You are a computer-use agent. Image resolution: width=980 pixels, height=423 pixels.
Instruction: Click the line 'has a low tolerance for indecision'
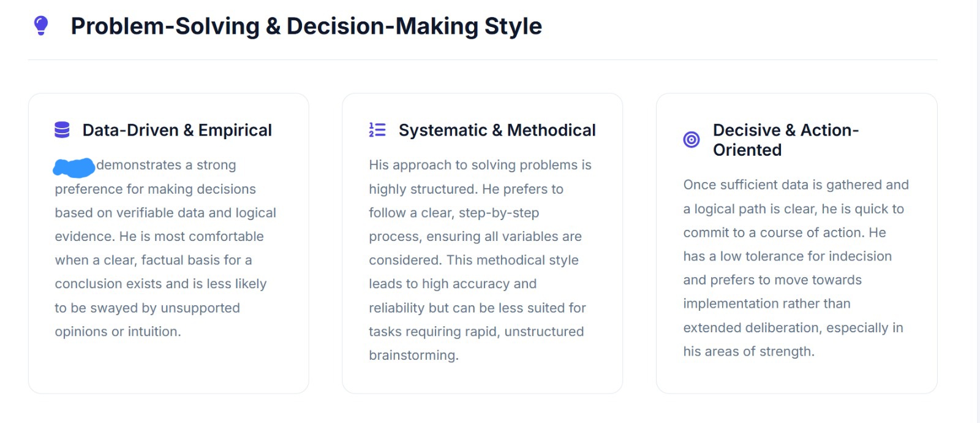pyautogui.click(x=787, y=256)
